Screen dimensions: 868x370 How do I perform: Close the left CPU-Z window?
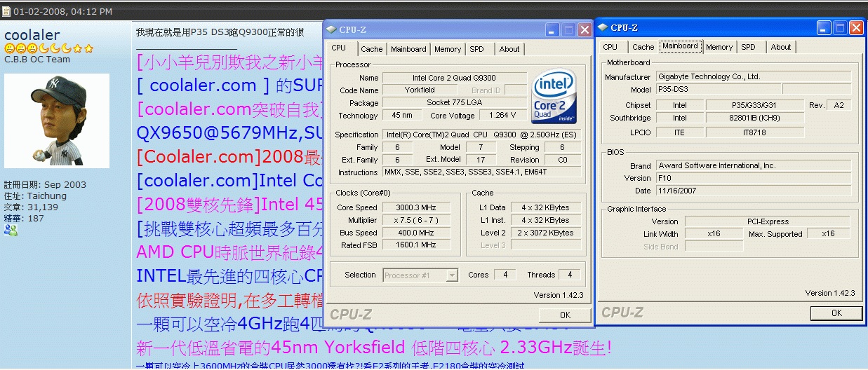[585, 29]
